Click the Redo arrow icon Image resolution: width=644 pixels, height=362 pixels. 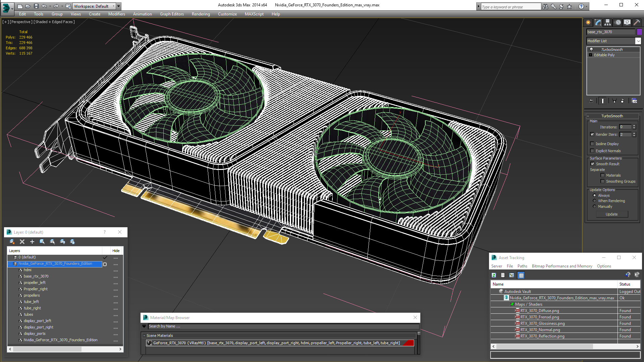[56, 6]
